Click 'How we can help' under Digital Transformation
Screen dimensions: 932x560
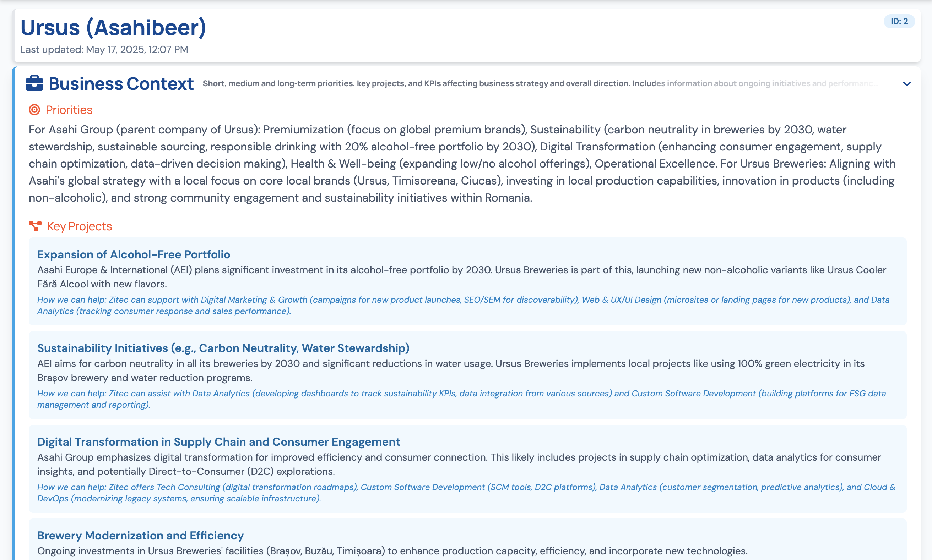pos(466,493)
